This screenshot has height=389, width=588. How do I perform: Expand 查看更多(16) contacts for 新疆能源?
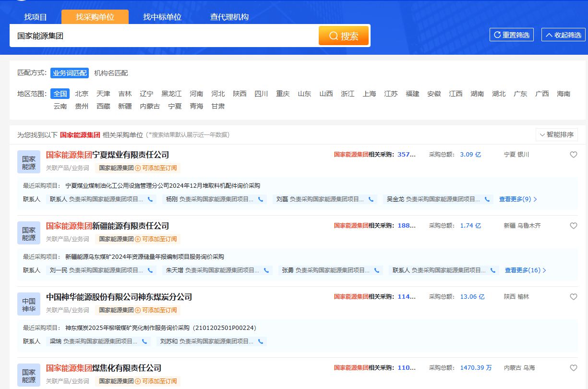click(x=526, y=270)
